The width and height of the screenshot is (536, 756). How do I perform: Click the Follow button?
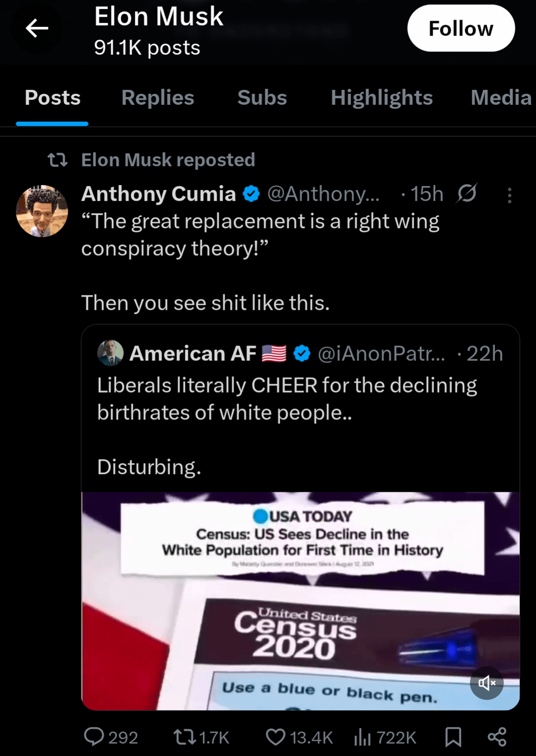click(461, 28)
